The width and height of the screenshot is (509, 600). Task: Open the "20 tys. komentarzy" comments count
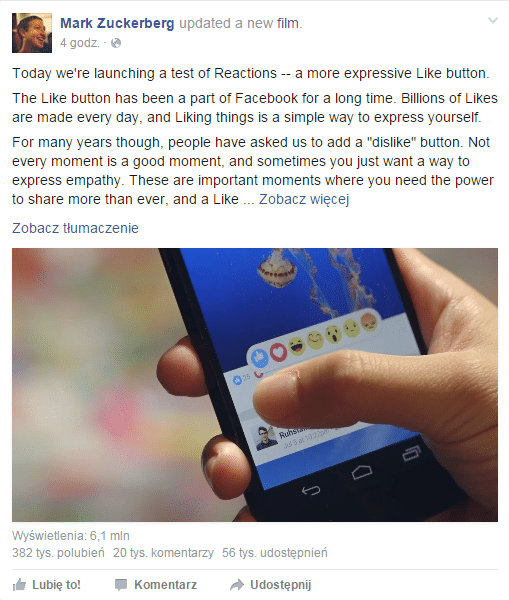(163, 553)
